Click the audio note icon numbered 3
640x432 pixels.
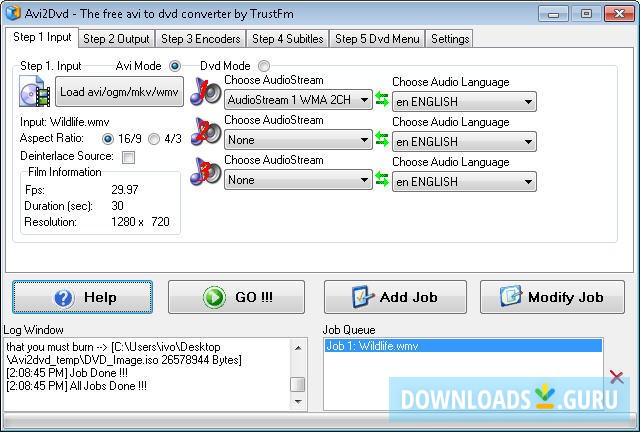pos(206,171)
